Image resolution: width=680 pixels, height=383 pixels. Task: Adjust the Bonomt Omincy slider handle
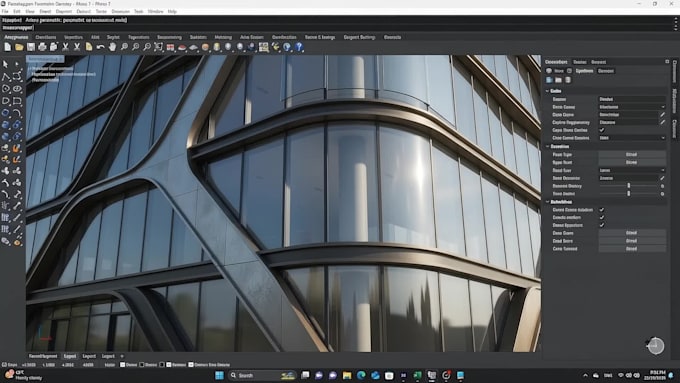click(x=629, y=186)
